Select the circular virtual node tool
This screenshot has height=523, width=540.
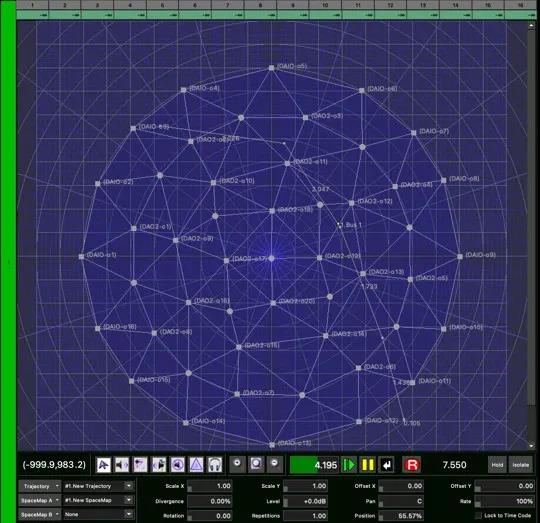[178, 465]
